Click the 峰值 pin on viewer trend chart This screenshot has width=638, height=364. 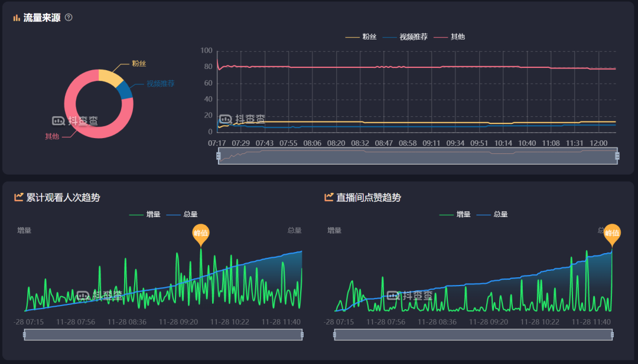coord(201,234)
